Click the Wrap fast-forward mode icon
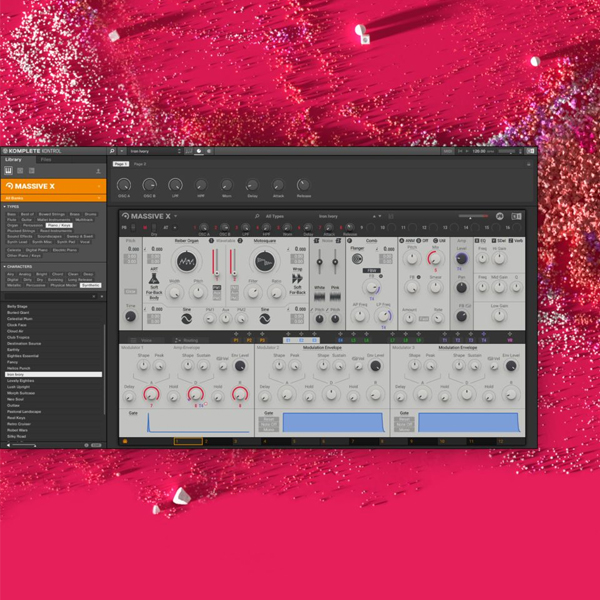The width and height of the screenshot is (600, 600). [x=297, y=278]
